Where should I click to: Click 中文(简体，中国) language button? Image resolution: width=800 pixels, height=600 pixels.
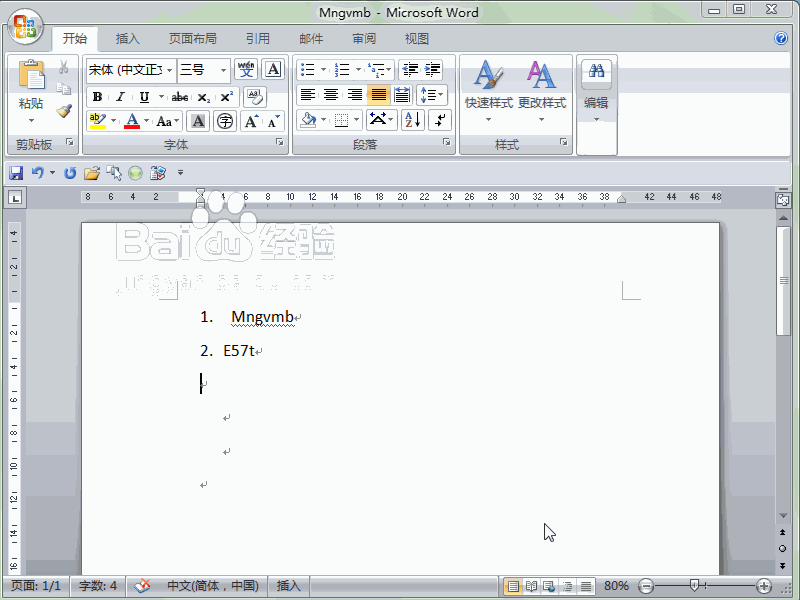(x=213, y=586)
